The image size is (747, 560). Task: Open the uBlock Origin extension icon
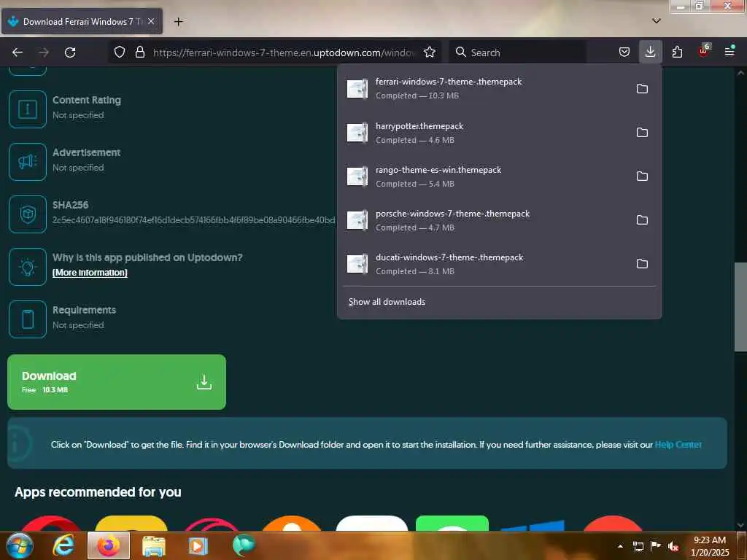[704, 51]
